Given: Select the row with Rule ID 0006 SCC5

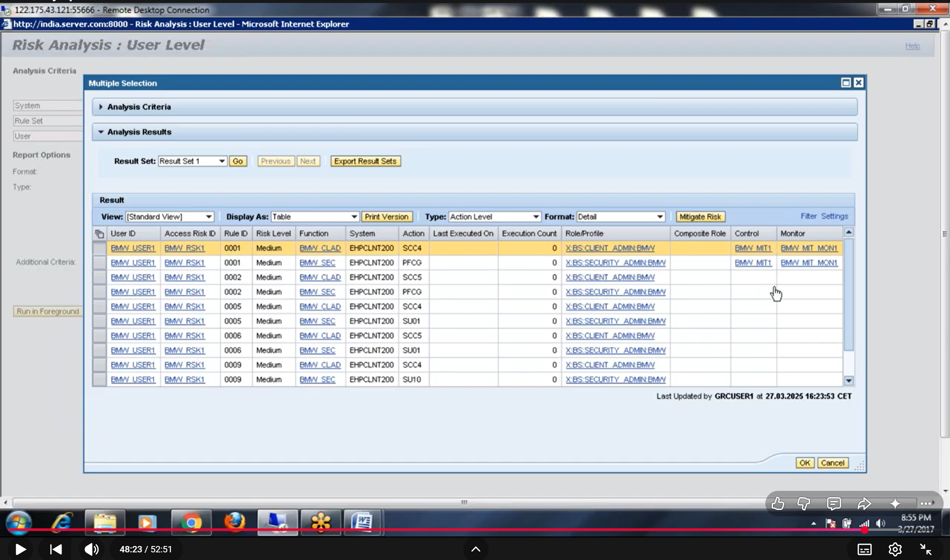Looking at the screenshot, I should pos(99,336).
